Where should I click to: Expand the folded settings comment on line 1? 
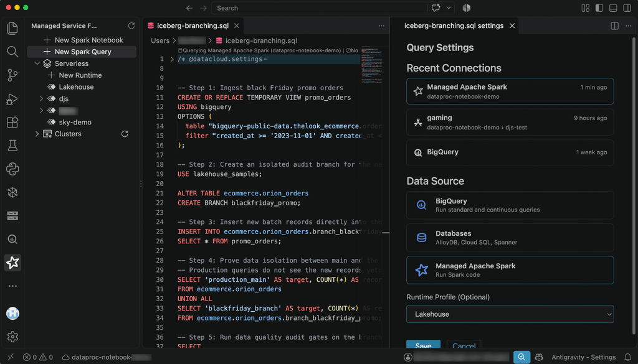coord(172,59)
